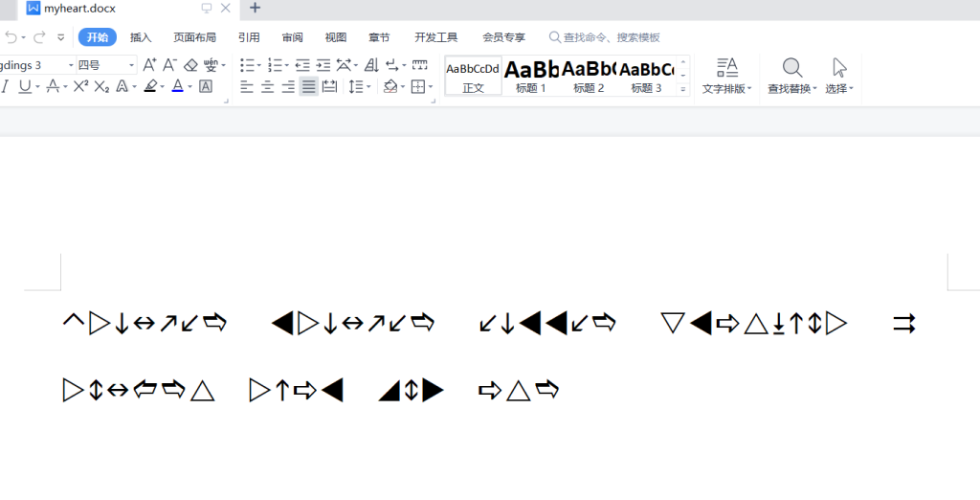This screenshot has height=500, width=980.
Task: Center align the paragraph
Action: click(267, 86)
